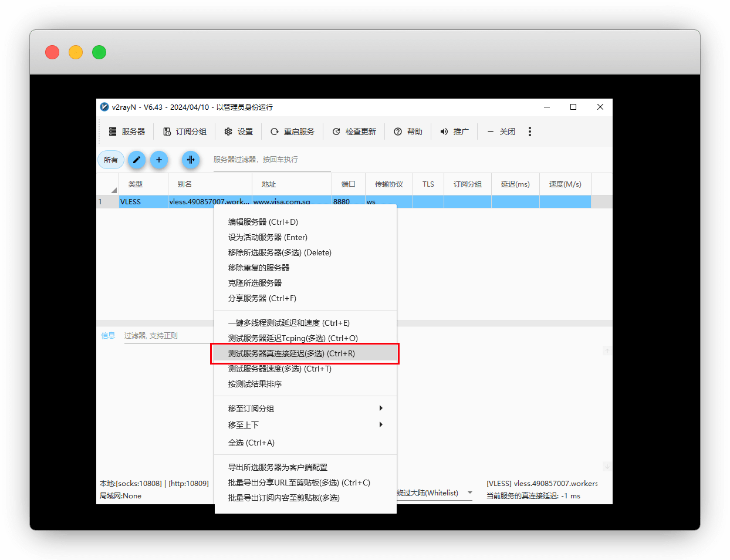Image resolution: width=730 pixels, height=560 pixels.
Task: Expand the 移至订阅分组 submenu
Action: coord(305,409)
